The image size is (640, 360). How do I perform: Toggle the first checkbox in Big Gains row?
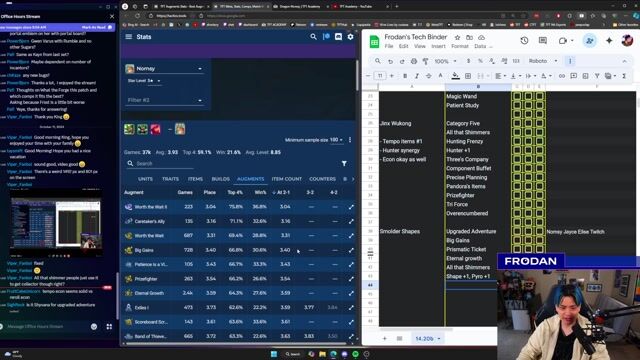tap(517, 240)
